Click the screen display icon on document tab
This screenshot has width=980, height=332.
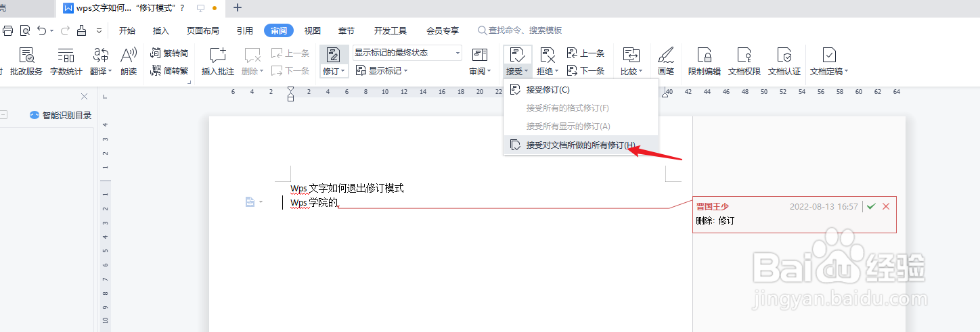pyautogui.click(x=200, y=8)
